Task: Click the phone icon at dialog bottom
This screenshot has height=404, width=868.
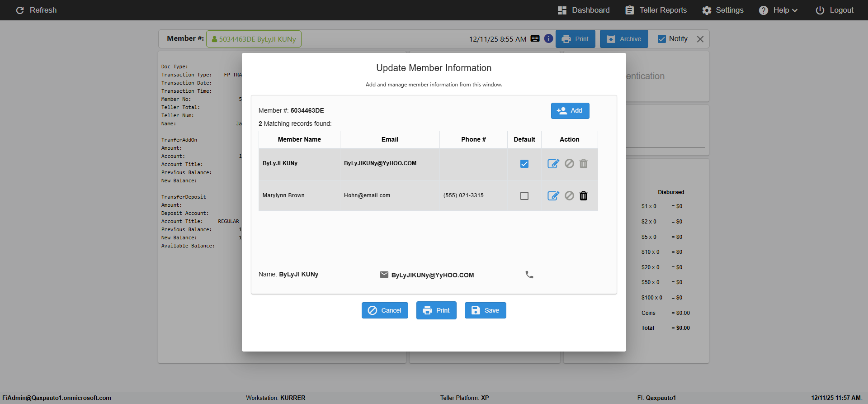Action: point(529,275)
